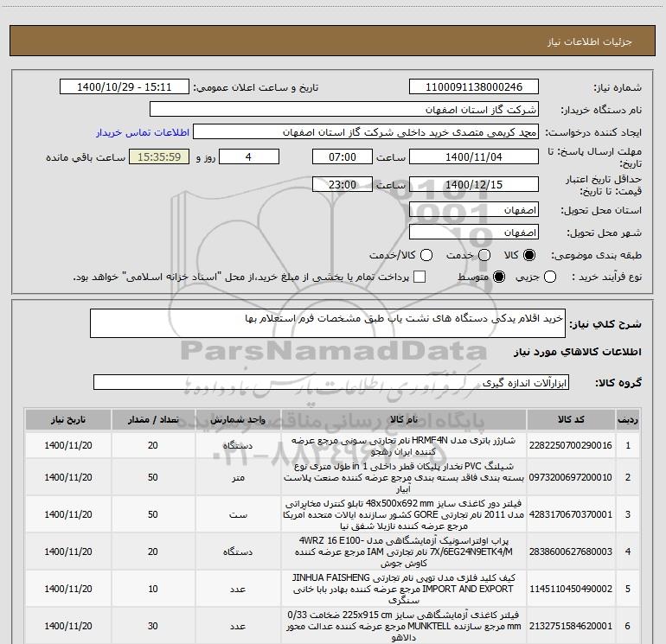This screenshot has width=666, height=644.
Task: Click quantity 20 in row 1
Action: [x=153, y=445]
